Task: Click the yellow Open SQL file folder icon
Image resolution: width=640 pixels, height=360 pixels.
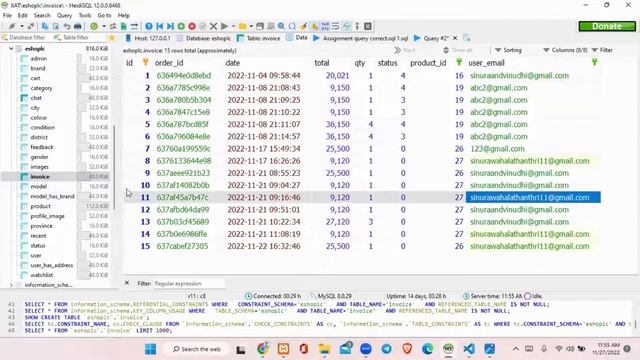Action: (242, 26)
